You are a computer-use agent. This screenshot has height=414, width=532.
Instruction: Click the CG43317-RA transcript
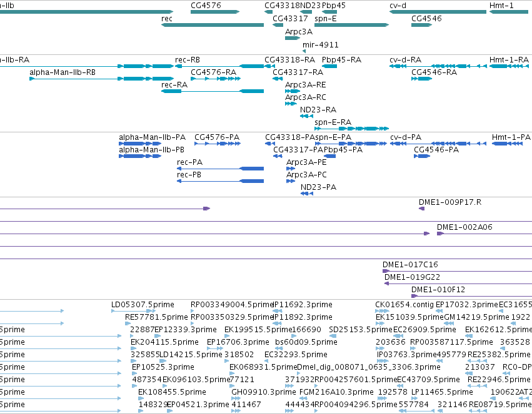(x=278, y=79)
